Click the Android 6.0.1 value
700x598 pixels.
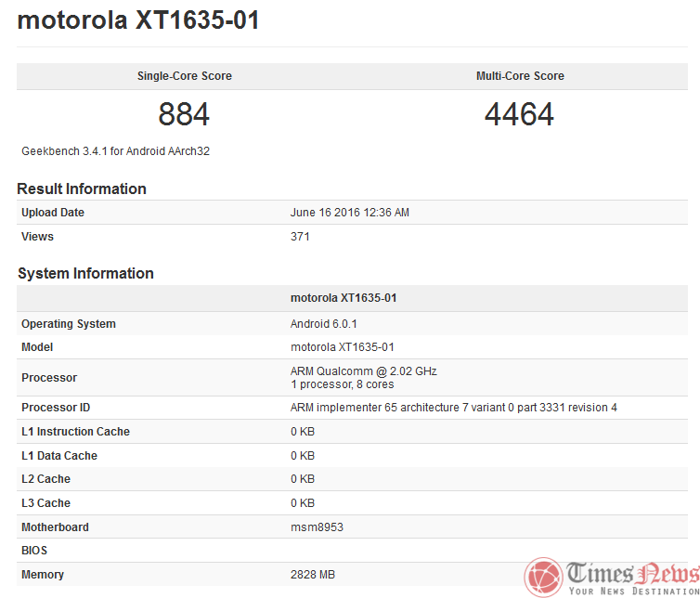click(x=324, y=324)
